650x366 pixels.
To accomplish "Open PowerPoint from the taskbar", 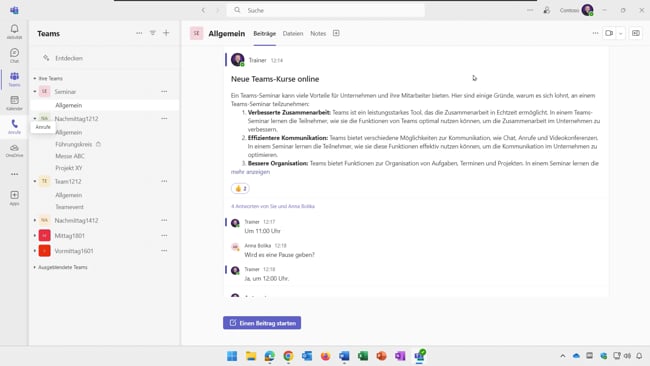I will (381, 356).
